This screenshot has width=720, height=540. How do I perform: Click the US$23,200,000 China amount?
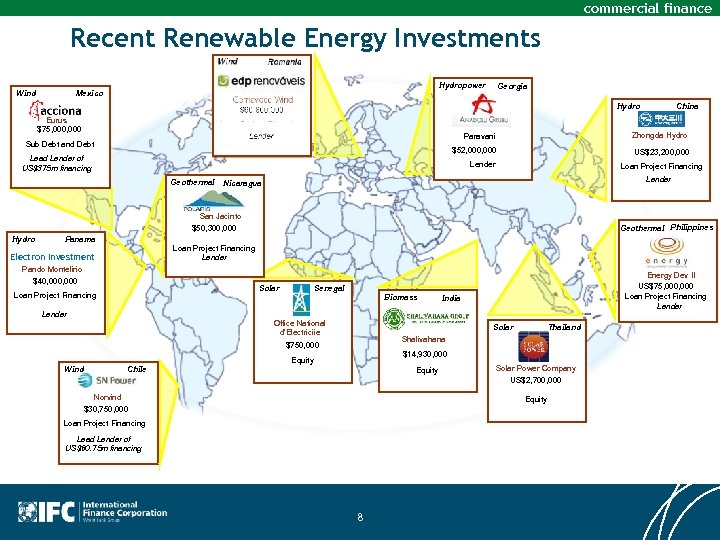pyautogui.click(x=662, y=152)
